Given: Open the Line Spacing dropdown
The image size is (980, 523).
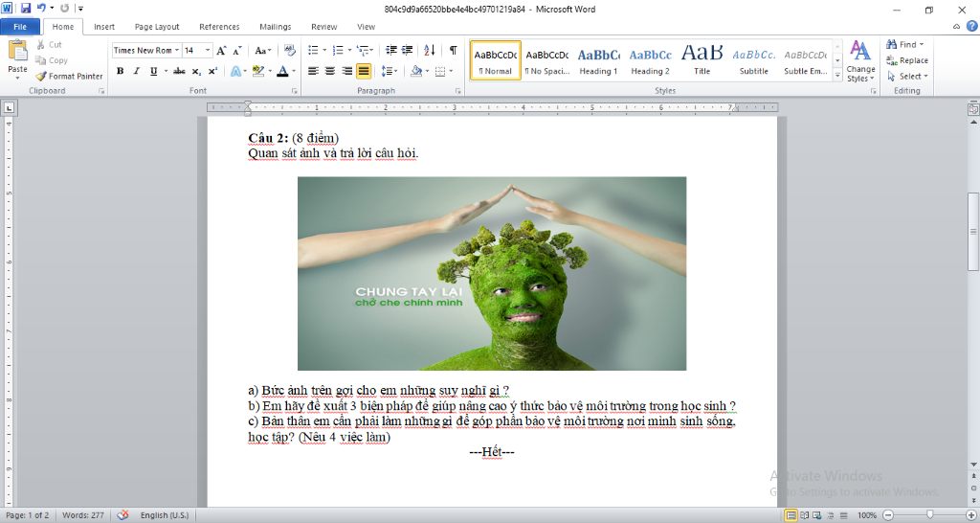Looking at the screenshot, I should pos(396,71).
